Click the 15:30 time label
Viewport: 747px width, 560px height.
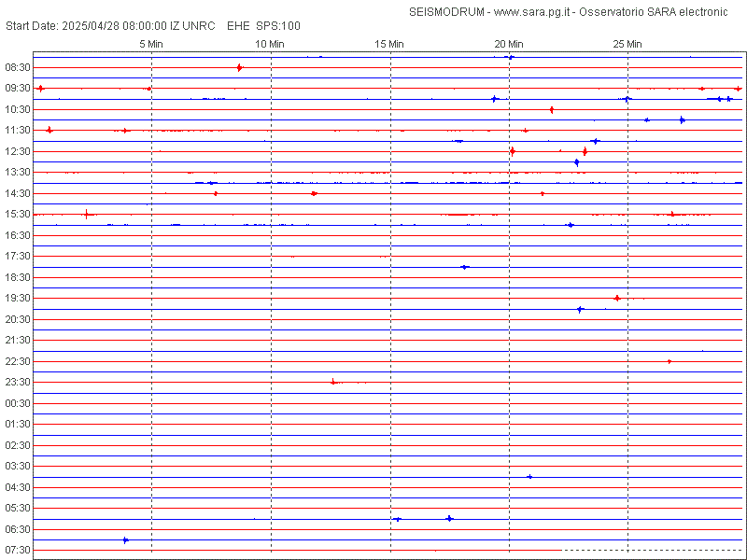(x=18, y=214)
